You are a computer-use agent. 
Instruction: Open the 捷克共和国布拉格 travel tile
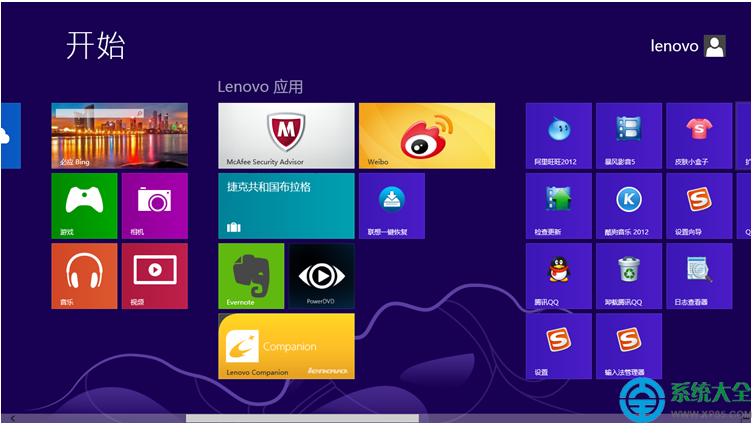287,206
